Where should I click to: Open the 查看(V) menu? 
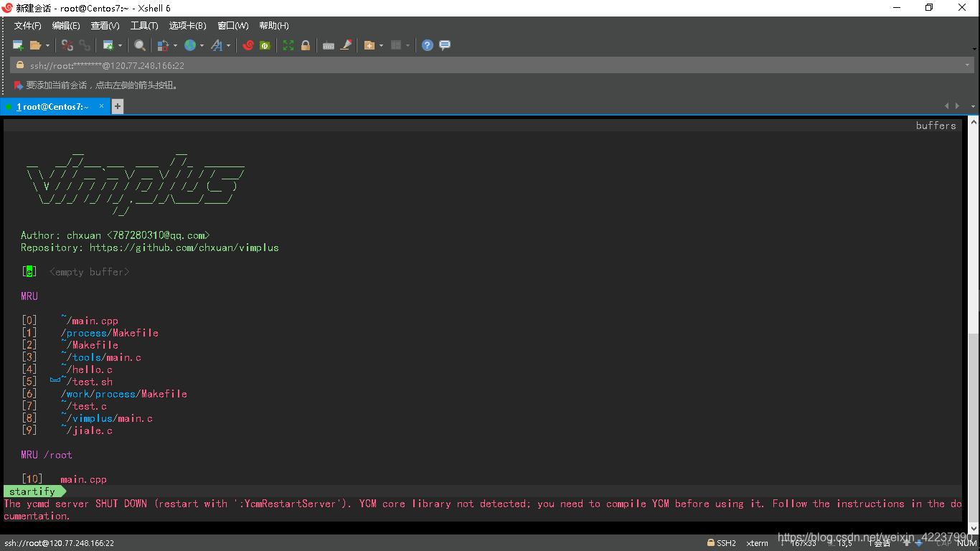105,26
